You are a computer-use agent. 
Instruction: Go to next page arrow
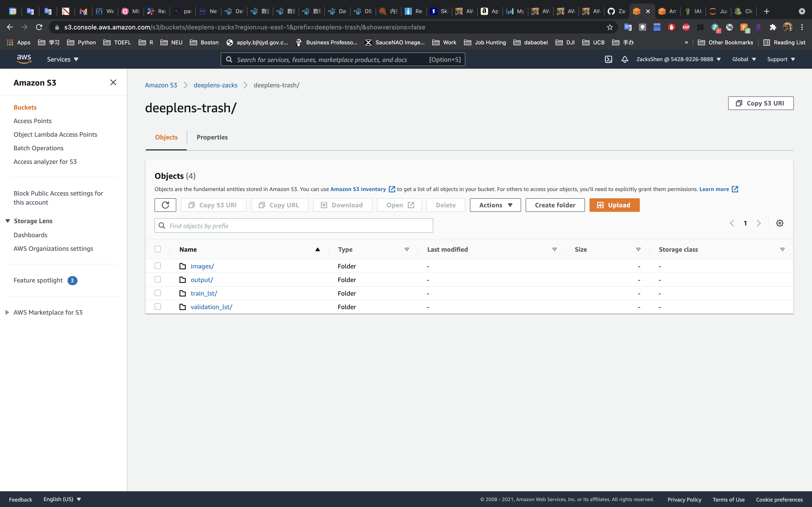coord(759,223)
